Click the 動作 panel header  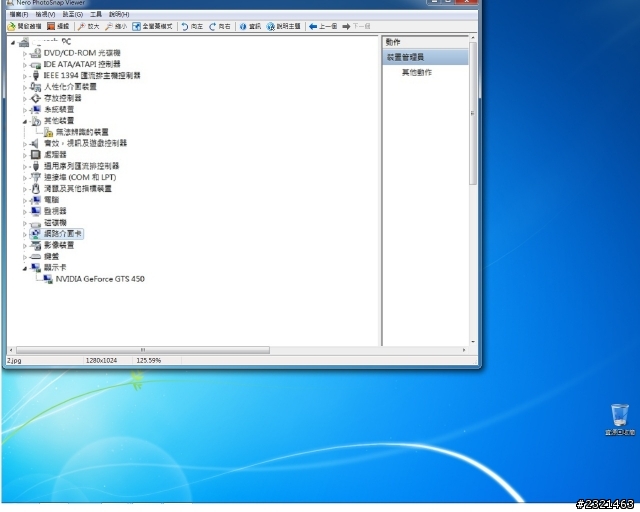[425, 42]
